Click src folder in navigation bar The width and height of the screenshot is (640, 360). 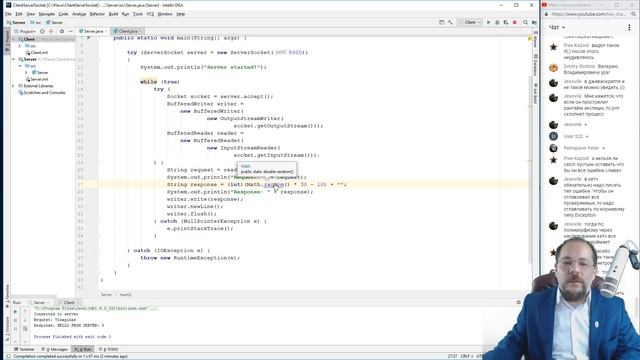pyautogui.click(x=36, y=22)
